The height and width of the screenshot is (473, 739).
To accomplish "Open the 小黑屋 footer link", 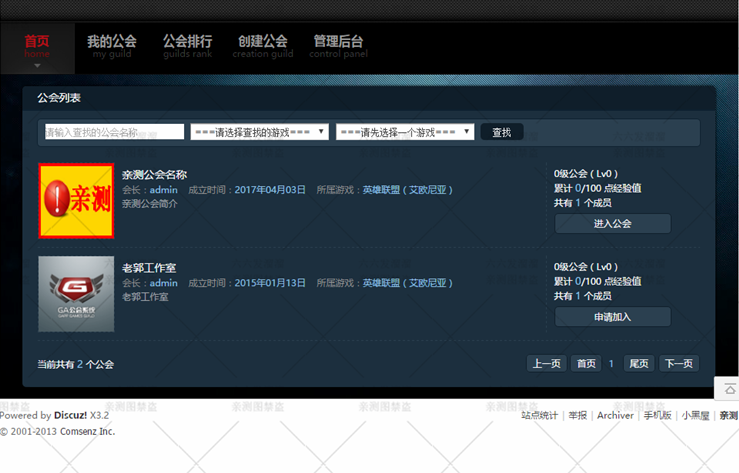I will click(696, 416).
